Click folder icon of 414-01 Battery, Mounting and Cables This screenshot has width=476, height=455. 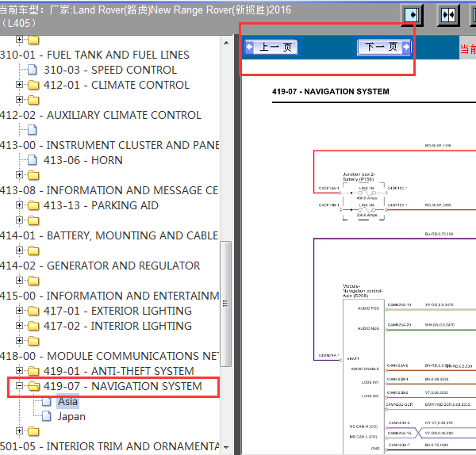coord(33,220)
